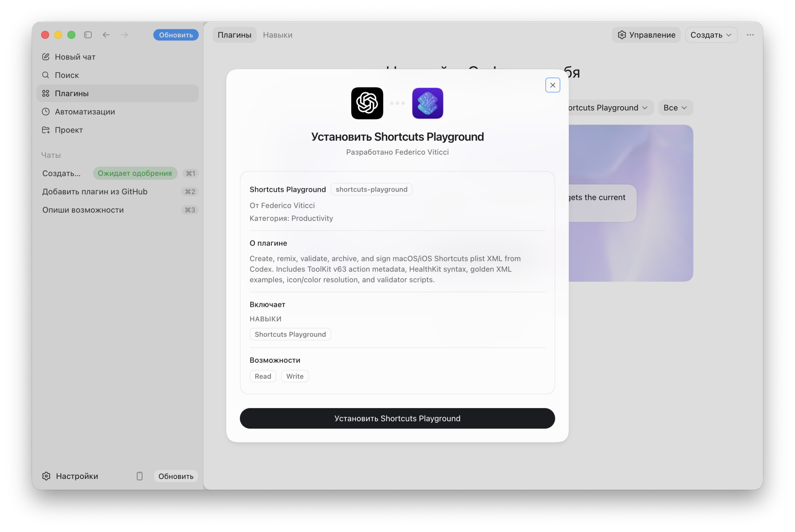Click the НАВЫКИ subsection label
The width and height of the screenshot is (795, 532).
pos(266,319)
